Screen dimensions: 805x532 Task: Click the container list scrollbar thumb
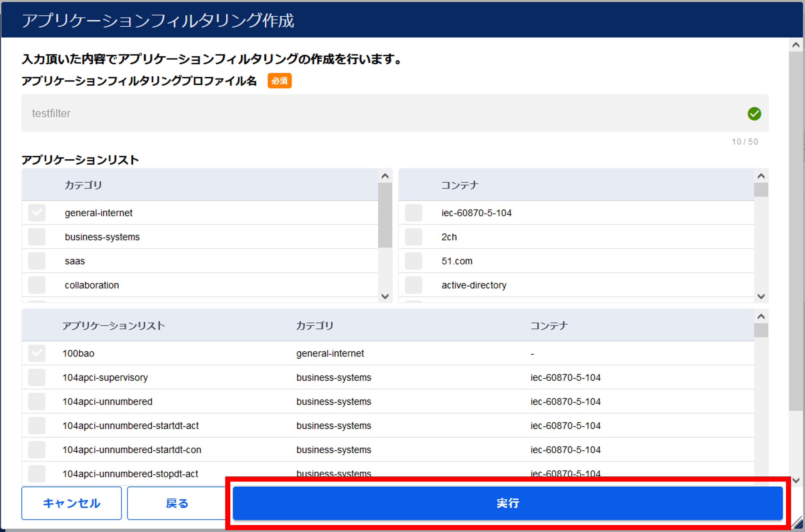pos(761,190)
